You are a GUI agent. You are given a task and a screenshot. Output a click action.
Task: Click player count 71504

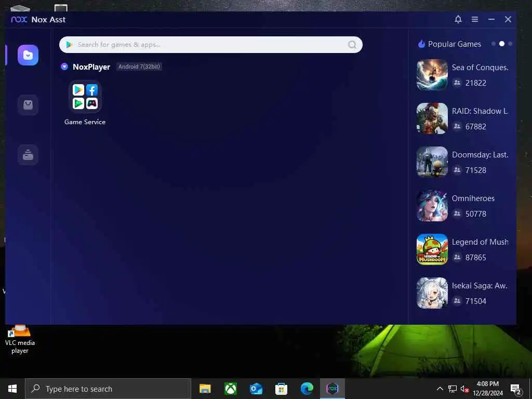coord(476,301)
